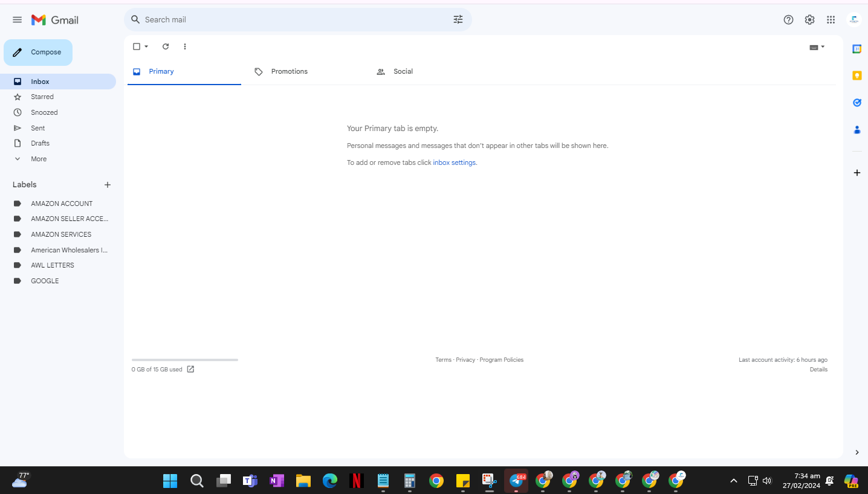Click the search magnifier icon
Viewport: 868px width, 494px height.
135,20
